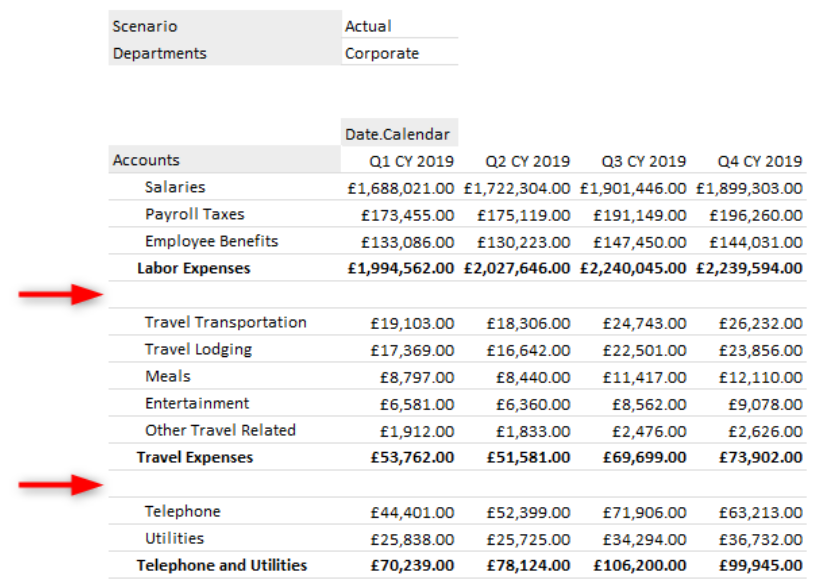The width and height of the screenshot is (820, 582).
Task: Open the Corporate departments value cell
Action: (x=382, y=53)
